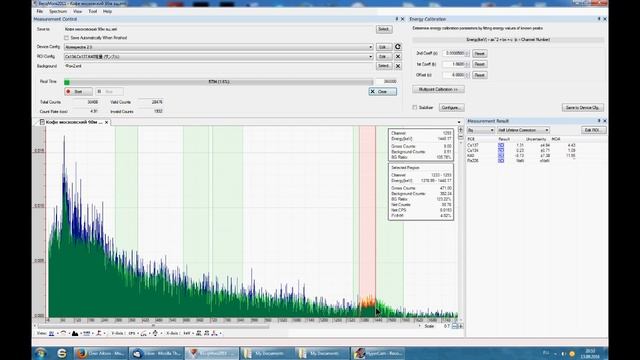Screen dimensions: 640x360
Task: Click the horizontal chart scrollbar
Action: [x=153, y=326]
